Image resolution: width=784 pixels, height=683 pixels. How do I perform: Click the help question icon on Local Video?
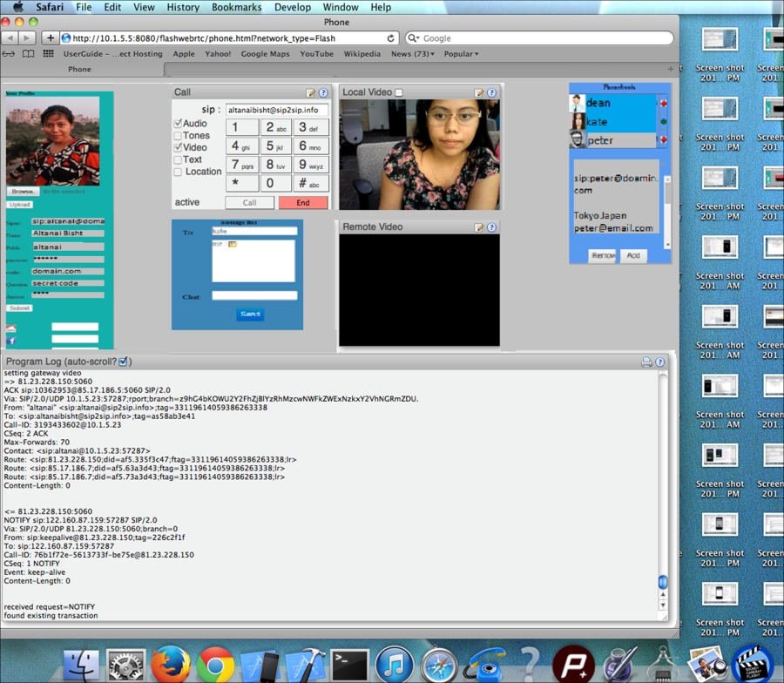[x=490, y=91]
